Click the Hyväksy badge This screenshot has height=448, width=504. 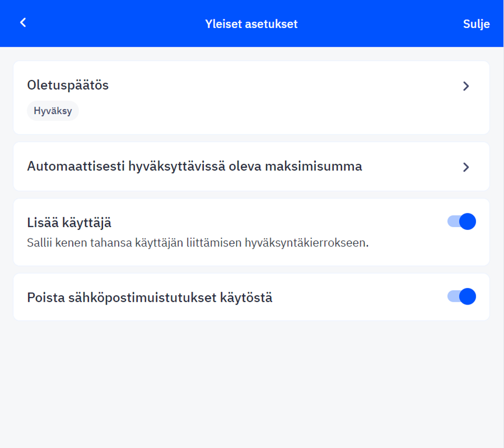click(53, 111)
